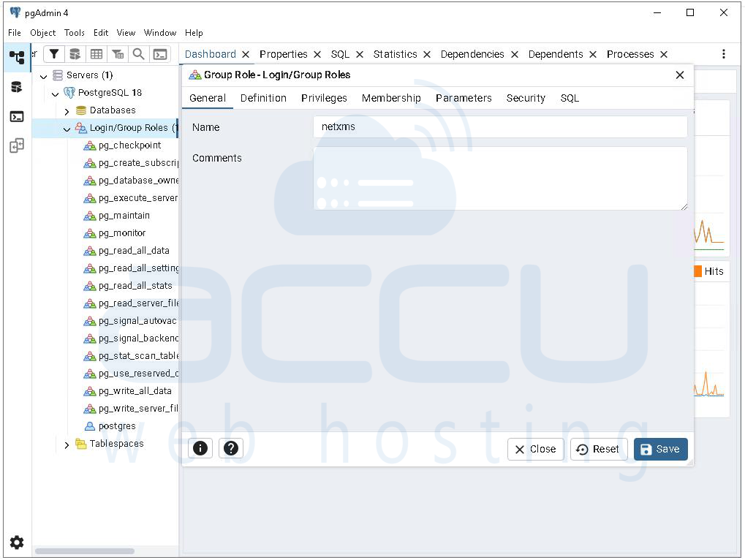The image size is (745, 560).
Task: Click the orange Hits legend swatch
Action: pos(697,271)
